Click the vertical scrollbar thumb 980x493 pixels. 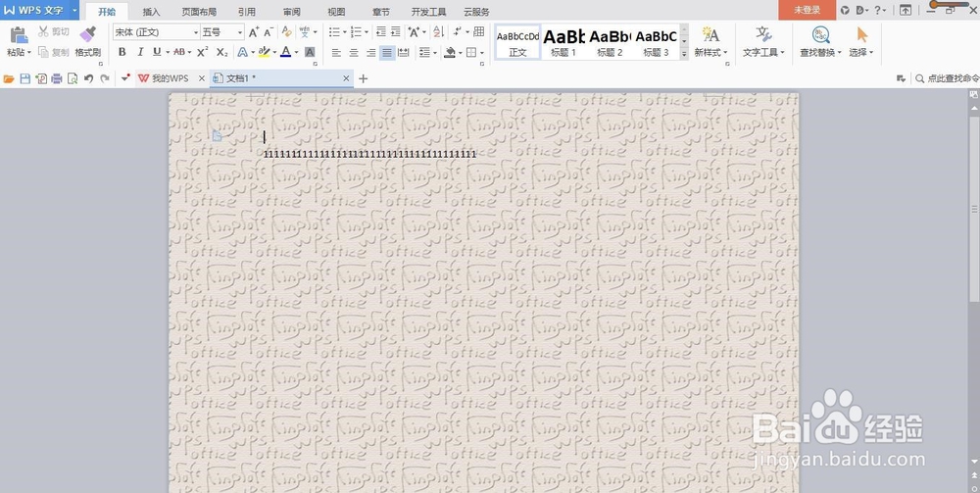[x=974, y=210]
